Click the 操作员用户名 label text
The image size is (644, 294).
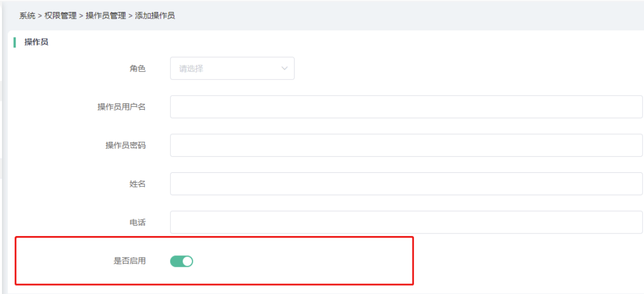pyautogui.click(x=121, y=107)
